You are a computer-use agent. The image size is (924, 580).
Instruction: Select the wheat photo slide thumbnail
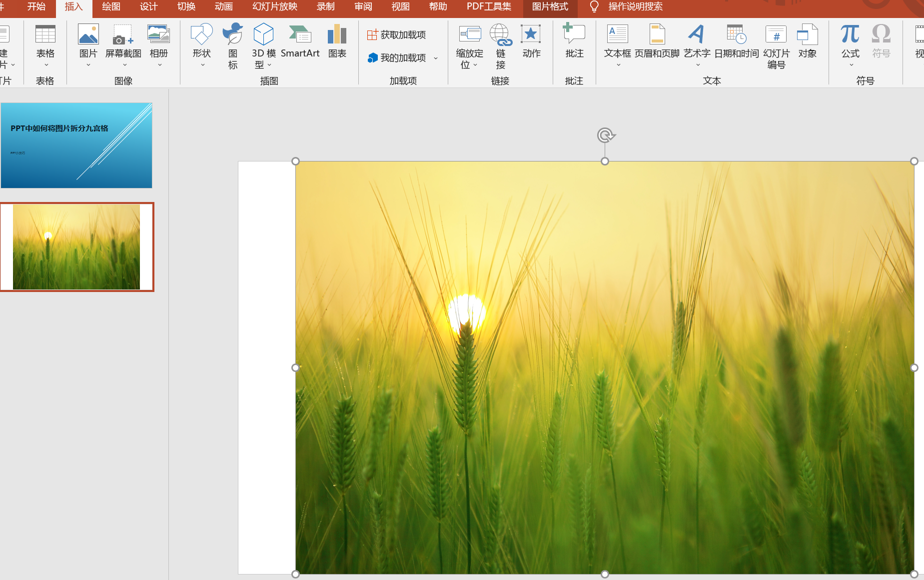[76, 247]
